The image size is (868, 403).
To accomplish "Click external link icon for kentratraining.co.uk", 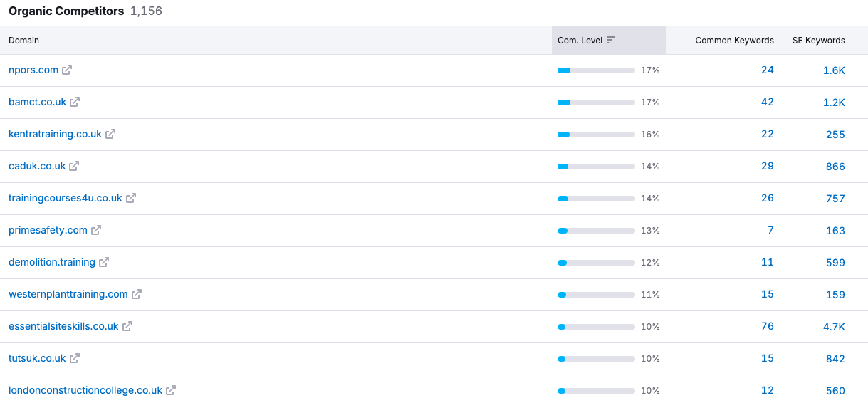I will tap(110, 134).
